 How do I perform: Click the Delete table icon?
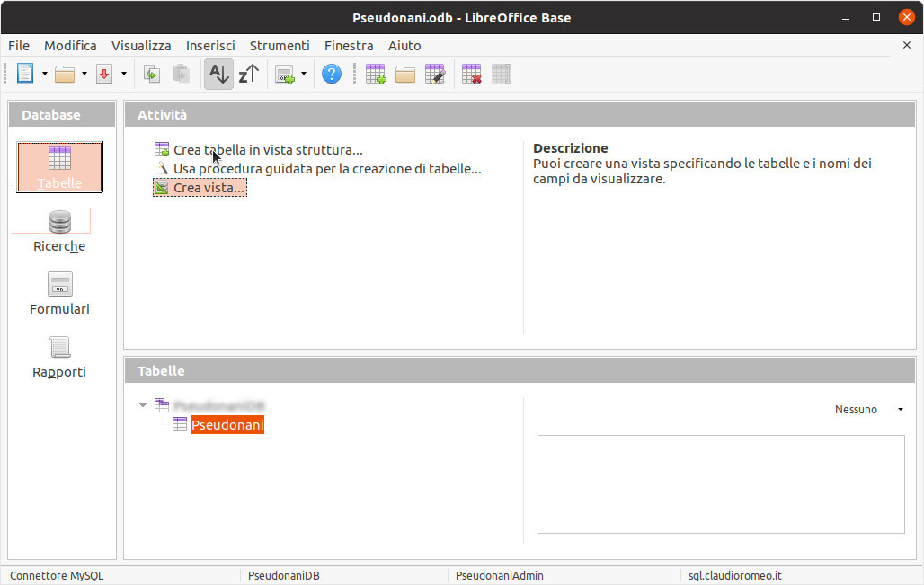471,75
